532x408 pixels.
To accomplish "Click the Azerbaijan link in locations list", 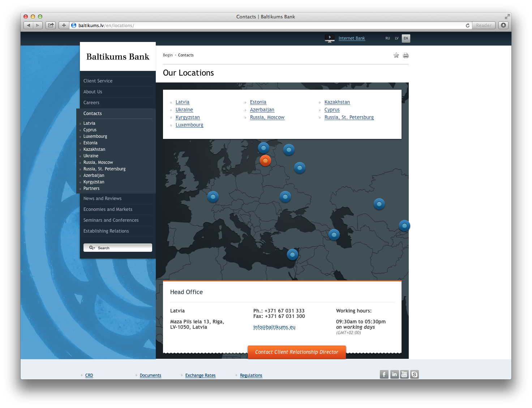I will tap(262, 110).
